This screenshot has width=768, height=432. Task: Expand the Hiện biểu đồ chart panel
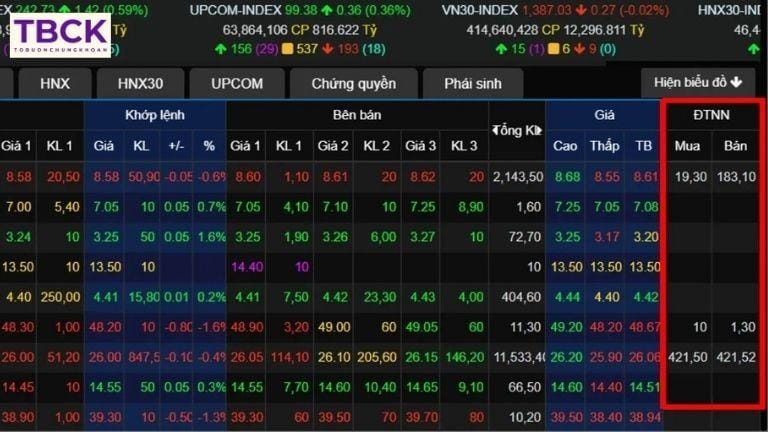[x=698, y=82]
